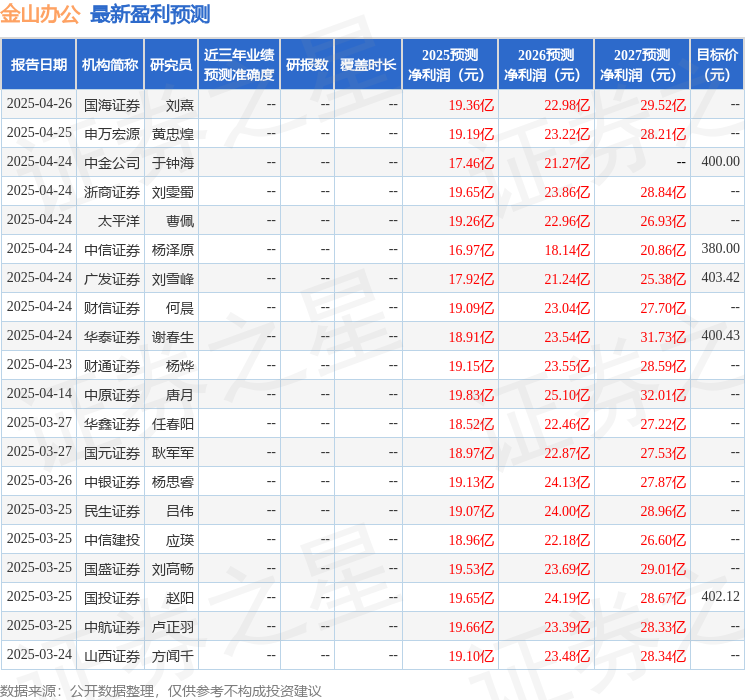Click the 华泰证券 institution cell

tap(112, 337)
